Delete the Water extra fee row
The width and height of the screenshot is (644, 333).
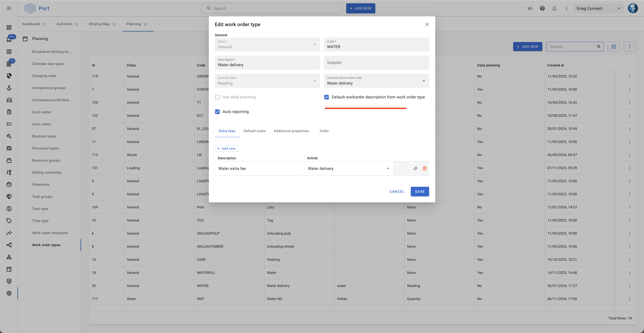(x=424, y=168)
